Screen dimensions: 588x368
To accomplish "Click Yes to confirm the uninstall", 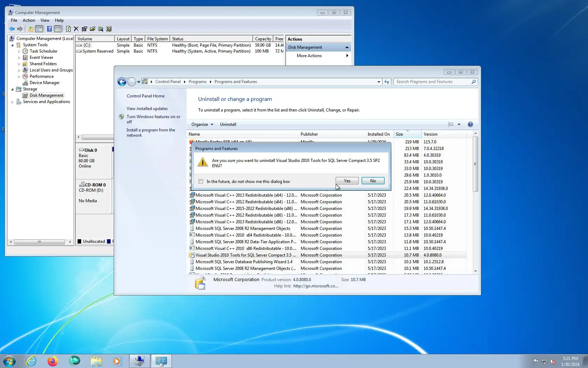I will click(347, 181).
